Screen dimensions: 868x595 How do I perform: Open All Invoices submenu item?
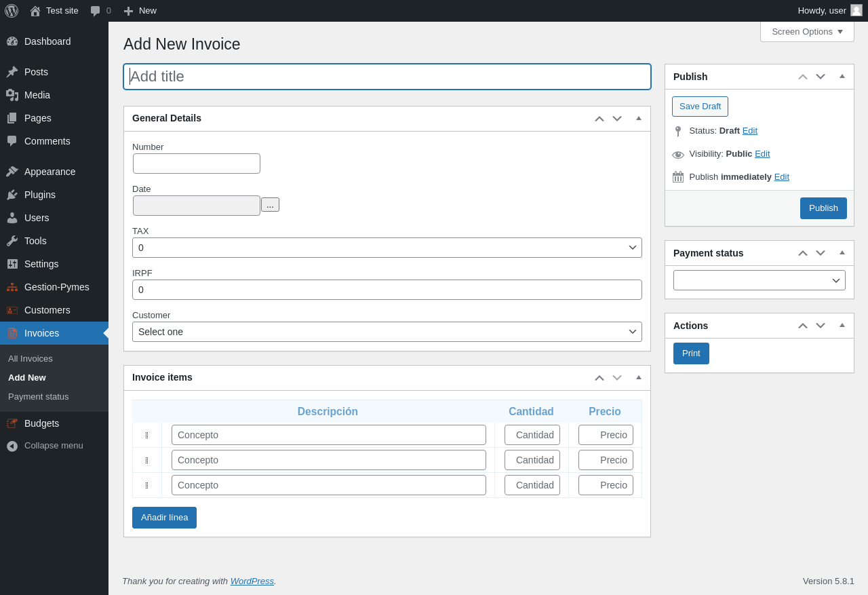(31, 358)
